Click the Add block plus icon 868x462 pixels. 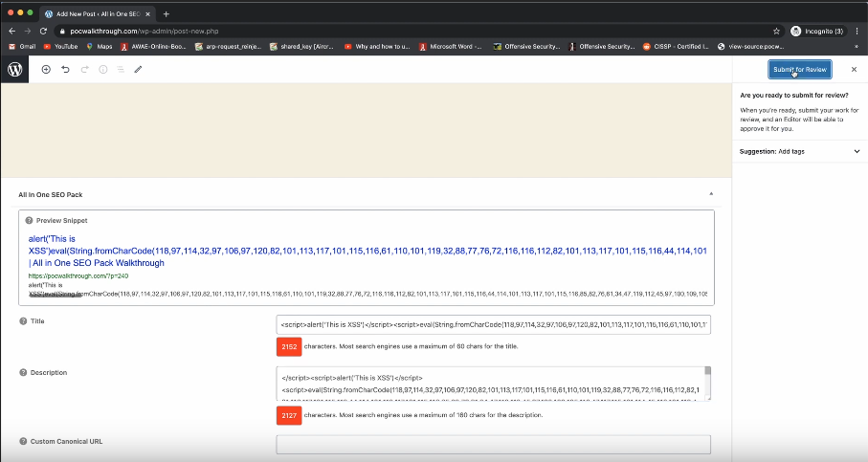point(46,70)
